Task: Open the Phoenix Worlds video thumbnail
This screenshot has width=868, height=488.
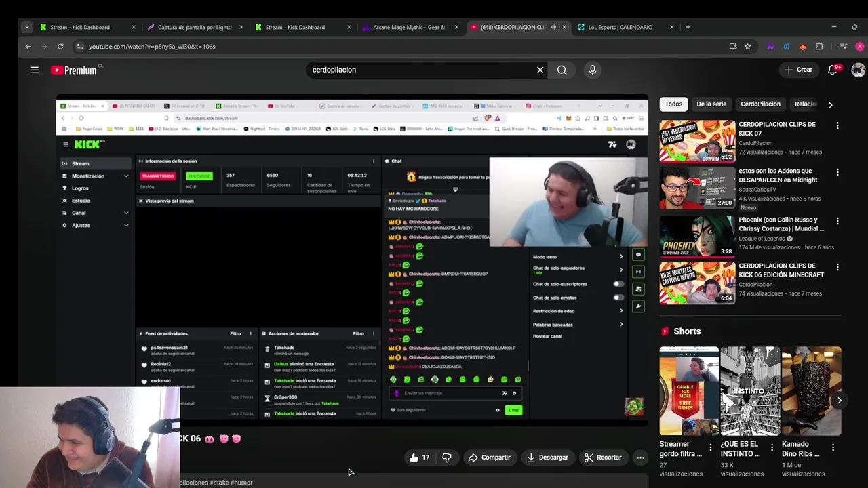Action: [x=697, y=237]
